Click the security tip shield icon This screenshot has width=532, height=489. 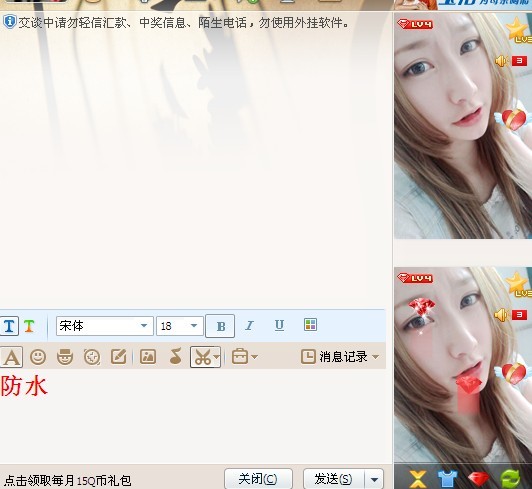tap(10, 22)
